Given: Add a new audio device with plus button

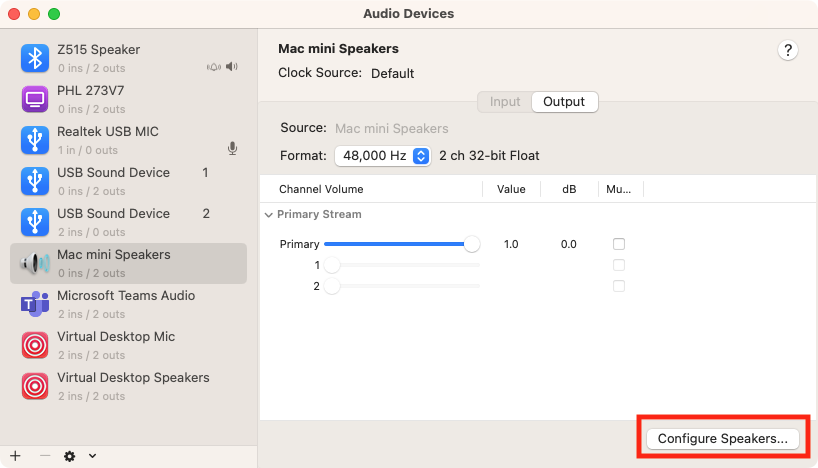Looking at the screenshot, I should point(15,456).
